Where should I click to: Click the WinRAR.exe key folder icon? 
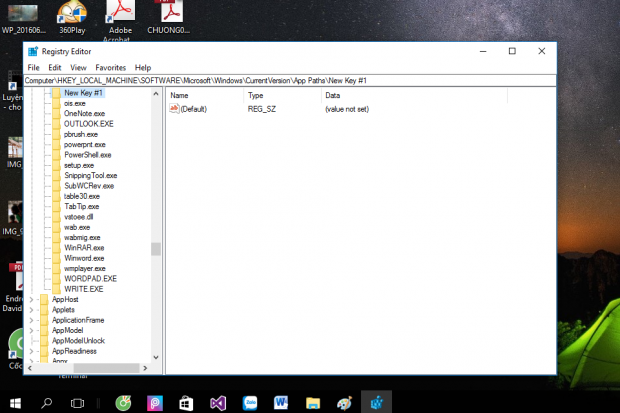click(56, 247)
